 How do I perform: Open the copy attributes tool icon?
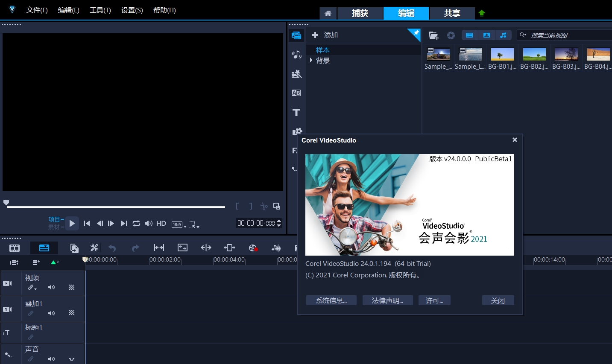[74, 248]
